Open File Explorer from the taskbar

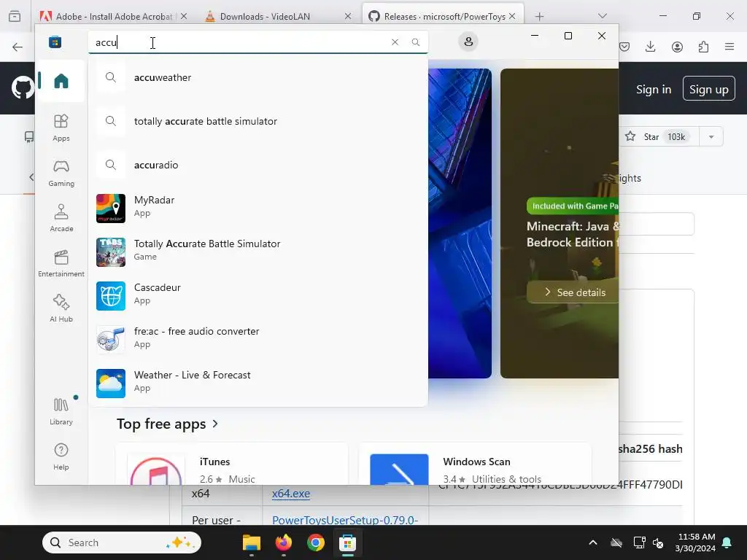[252, 542]
